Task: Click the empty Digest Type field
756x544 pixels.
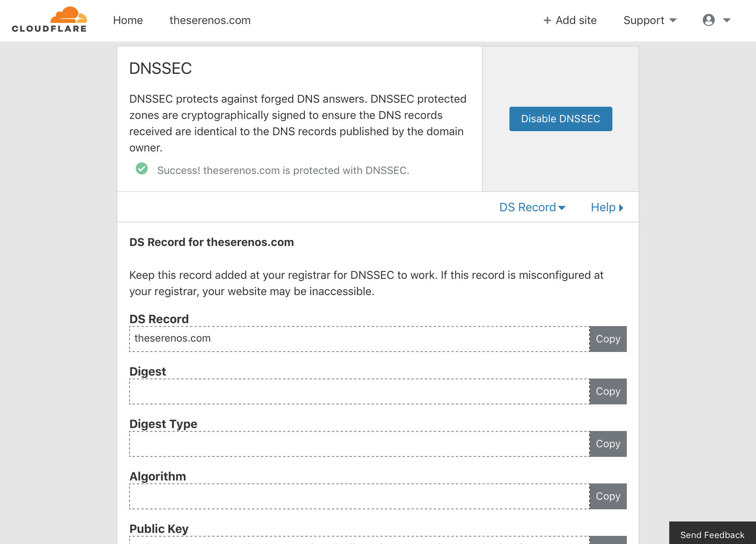Action: [359, 444]
